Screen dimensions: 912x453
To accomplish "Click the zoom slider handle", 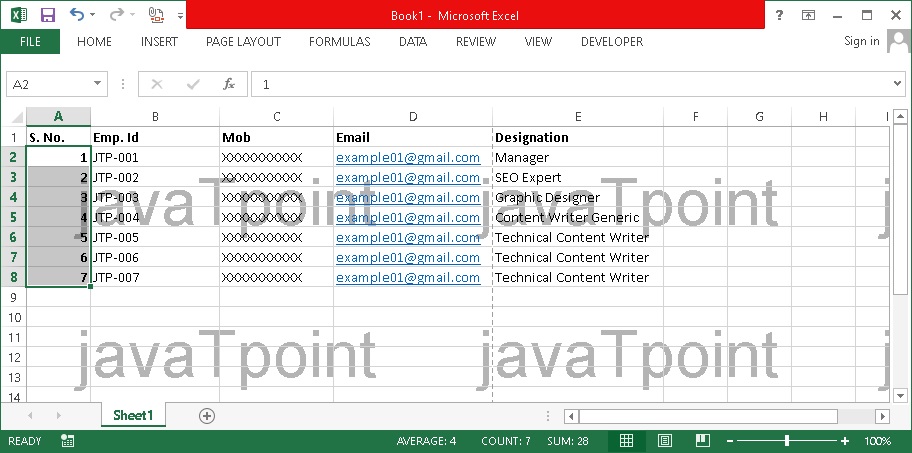I will click(x=788, y=441).
